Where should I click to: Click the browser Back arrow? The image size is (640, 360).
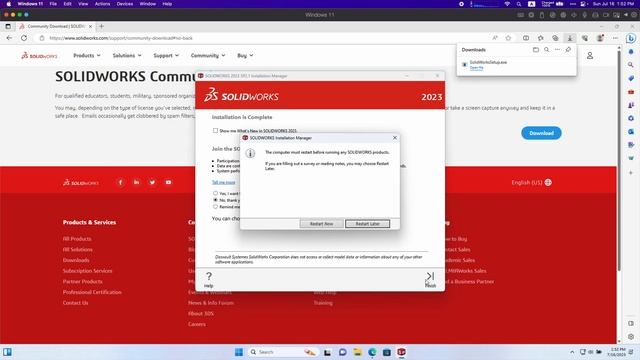9,38
